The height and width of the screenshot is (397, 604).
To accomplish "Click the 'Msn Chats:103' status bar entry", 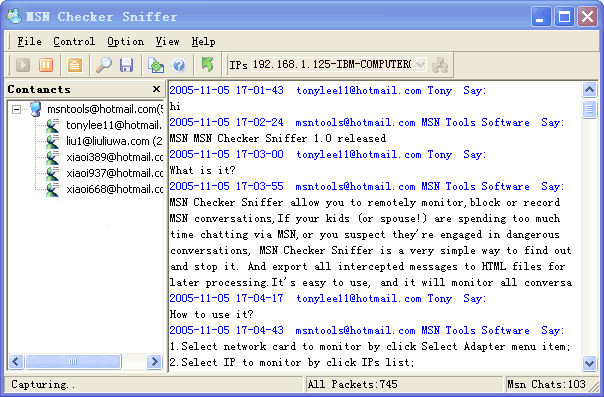I will 546,384.
